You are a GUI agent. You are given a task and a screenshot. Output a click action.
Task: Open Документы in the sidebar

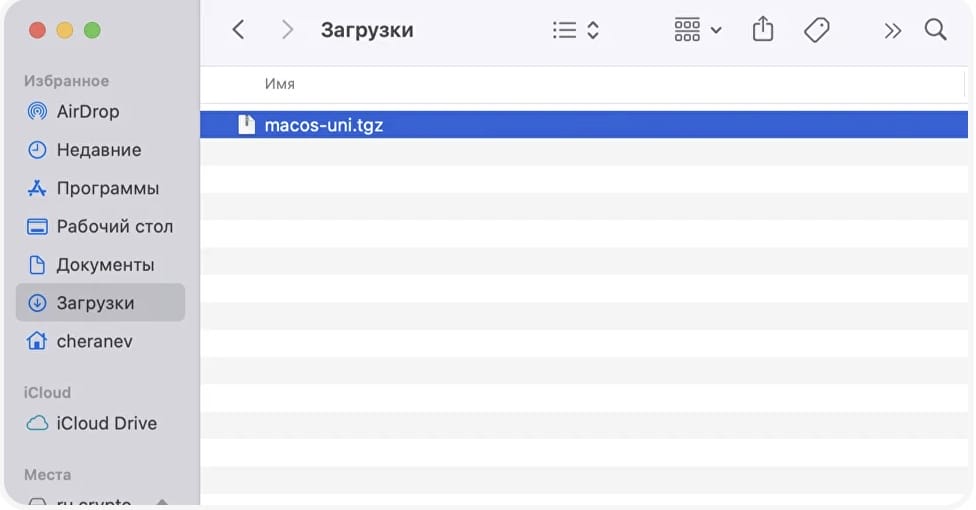click(x=105, y=265)
